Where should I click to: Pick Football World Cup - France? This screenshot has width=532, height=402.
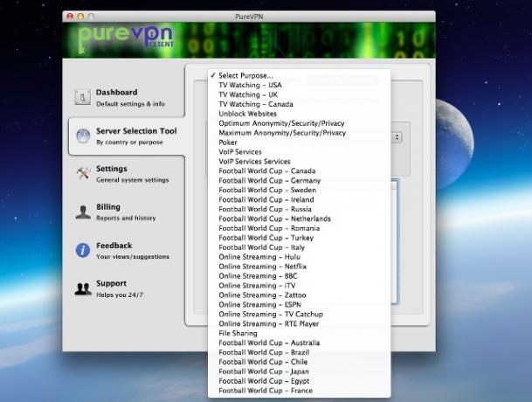pyautogui.click(x=300, y=391)
